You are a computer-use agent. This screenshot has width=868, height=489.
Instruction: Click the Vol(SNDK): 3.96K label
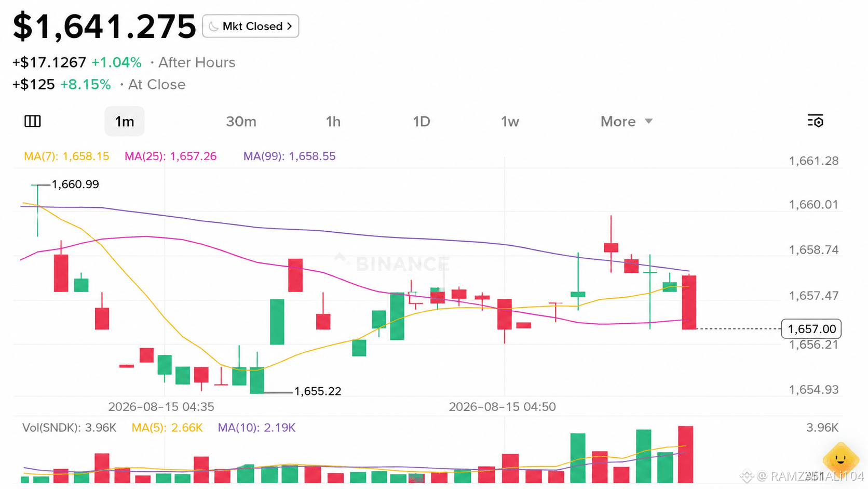coord(70,428)
